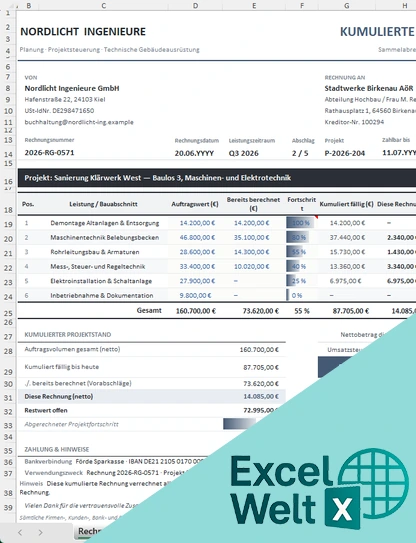Go to previous sheet with left arrow
Image resolution: width=416 pixels, height=543 pixels.
click(x=20, y=532)
